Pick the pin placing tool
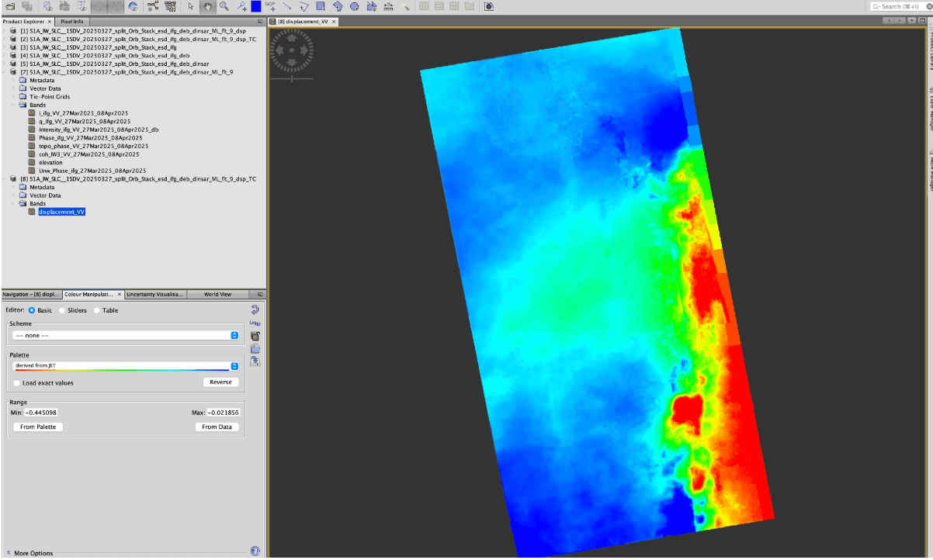The width and height of the screenshot is (933, 560). point(243,5)
